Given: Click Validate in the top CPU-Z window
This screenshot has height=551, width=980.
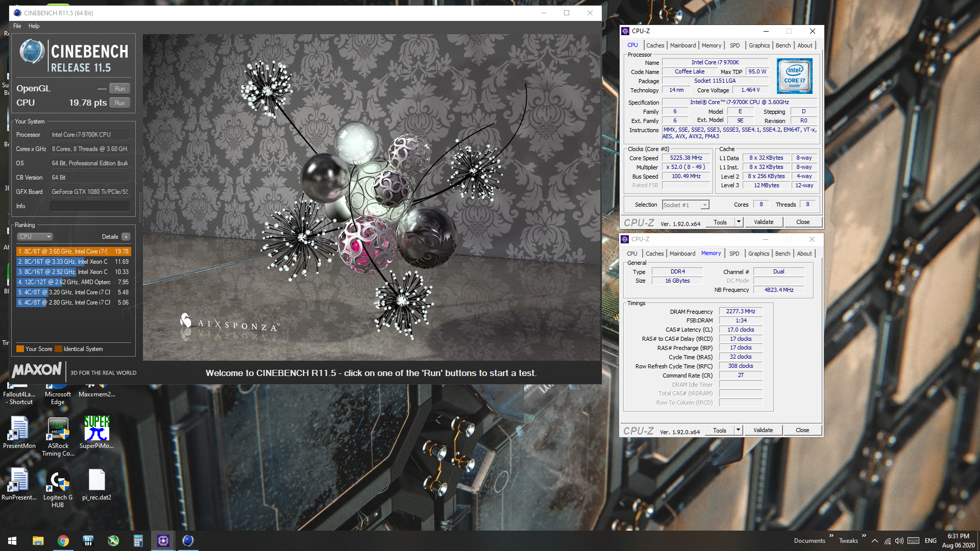Looking at the screenshot, I should (x=764, y=222).
